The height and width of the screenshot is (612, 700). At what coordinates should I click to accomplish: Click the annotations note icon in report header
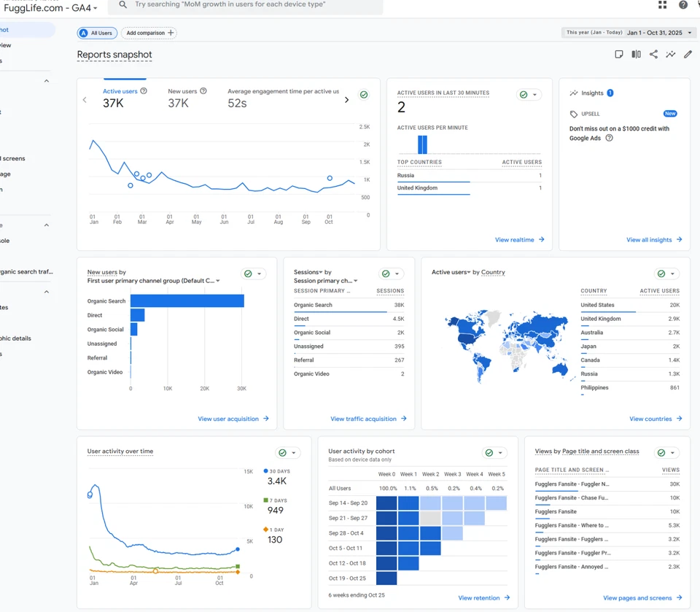click(x=619, y=55)
